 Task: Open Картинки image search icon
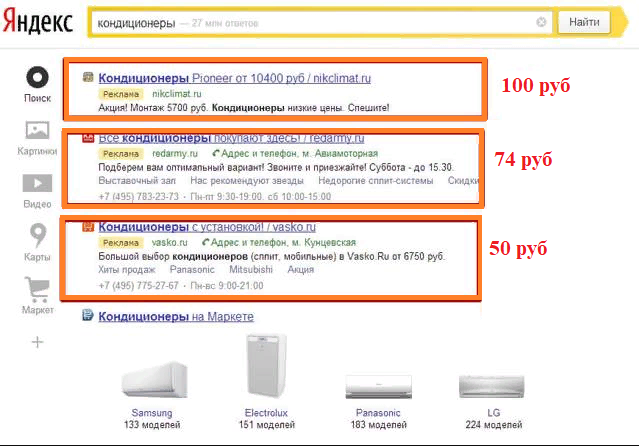pyautogui.click(x=37, y=130)
